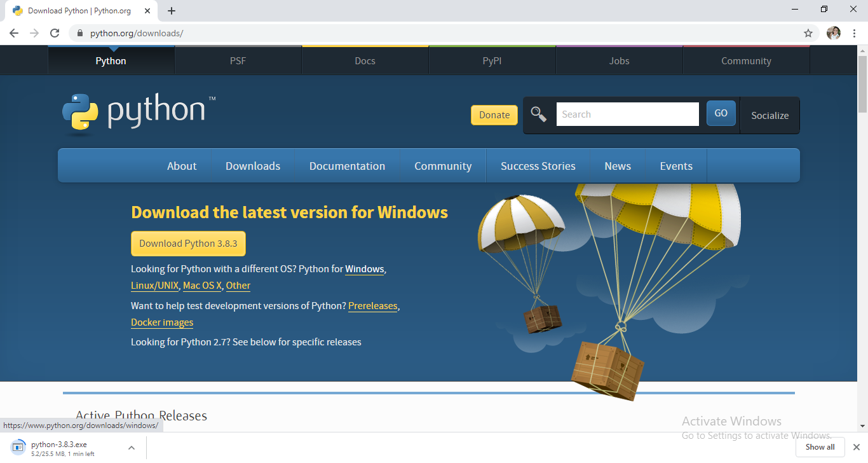The image size is (868, 463).
Task: Select the Python top-level site tab
Action: point(111,61)
